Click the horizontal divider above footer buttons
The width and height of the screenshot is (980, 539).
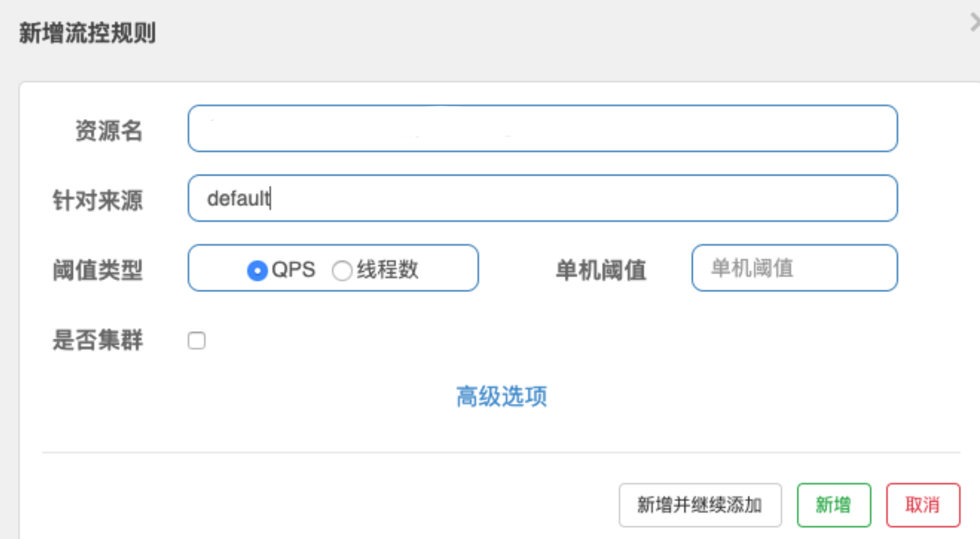click(501, 452)
